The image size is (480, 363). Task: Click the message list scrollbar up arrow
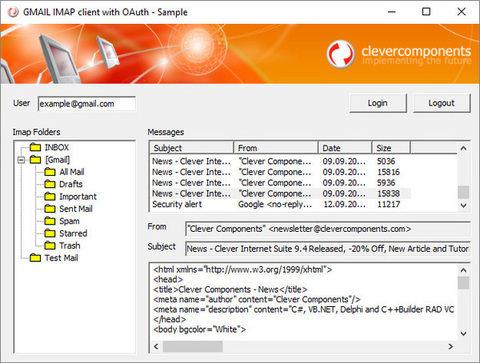(x=463, y=148)
